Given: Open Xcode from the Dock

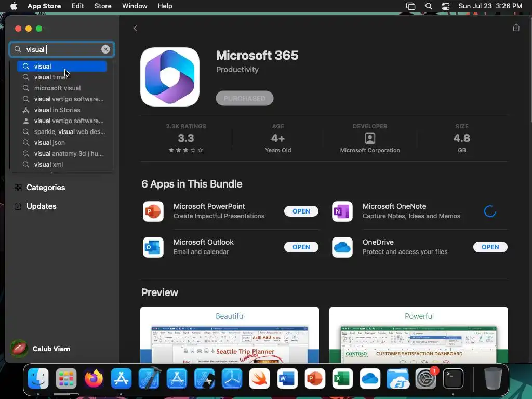Looking at the screenshot, I should 149,378.
